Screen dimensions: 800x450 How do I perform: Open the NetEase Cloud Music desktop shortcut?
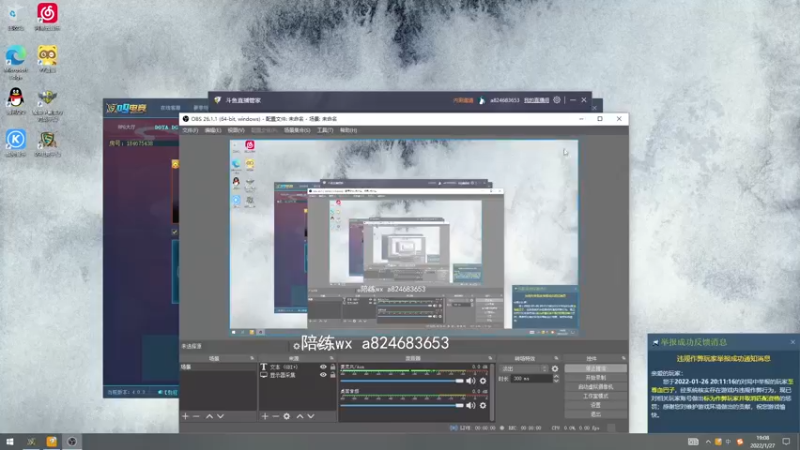tap(47, 17)
